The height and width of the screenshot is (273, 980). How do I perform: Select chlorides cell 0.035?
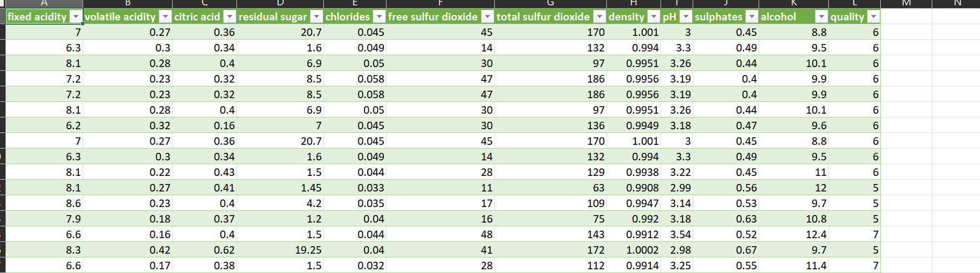(x=355, y=203)
